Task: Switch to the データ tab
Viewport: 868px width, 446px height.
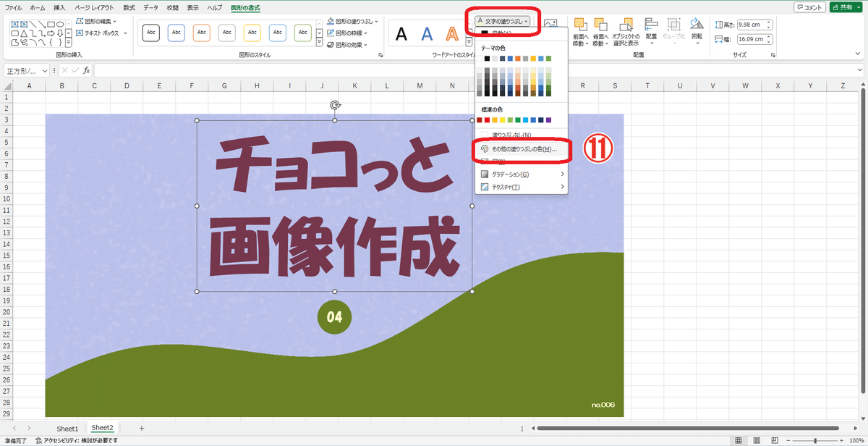Action: pyautogui.click(x=150, y=7)
